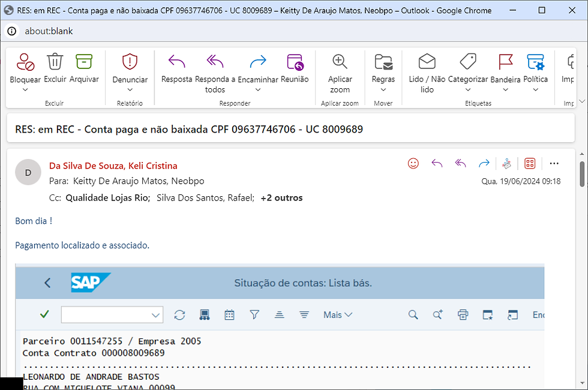This screenshot has height=390, width=588.
Task: Click the SAP back chevron
Action: (47, 283)
